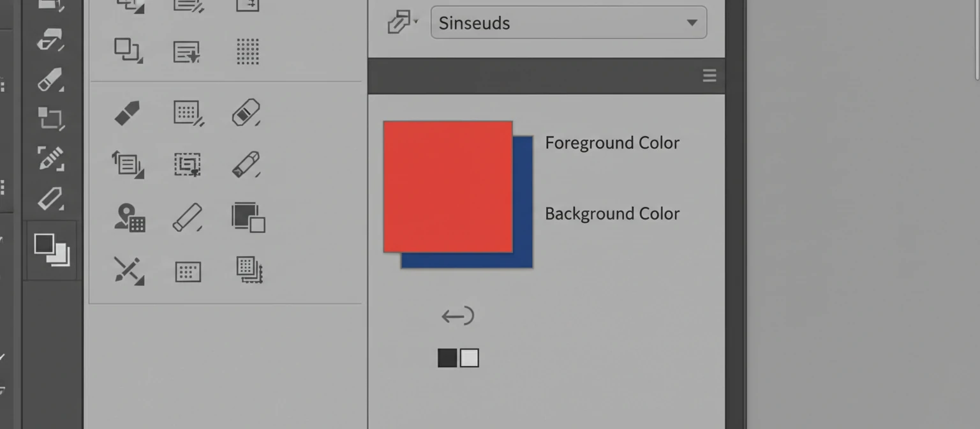The image size is (980, 429).
Task: Select the crossed brushes tool in the flyout
Action: [130, 270]
